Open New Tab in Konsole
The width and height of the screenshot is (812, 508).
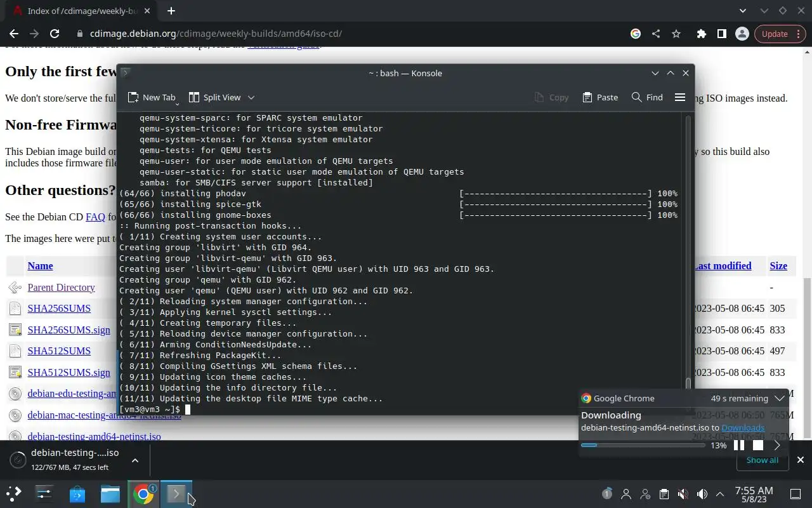click(151, 97)
